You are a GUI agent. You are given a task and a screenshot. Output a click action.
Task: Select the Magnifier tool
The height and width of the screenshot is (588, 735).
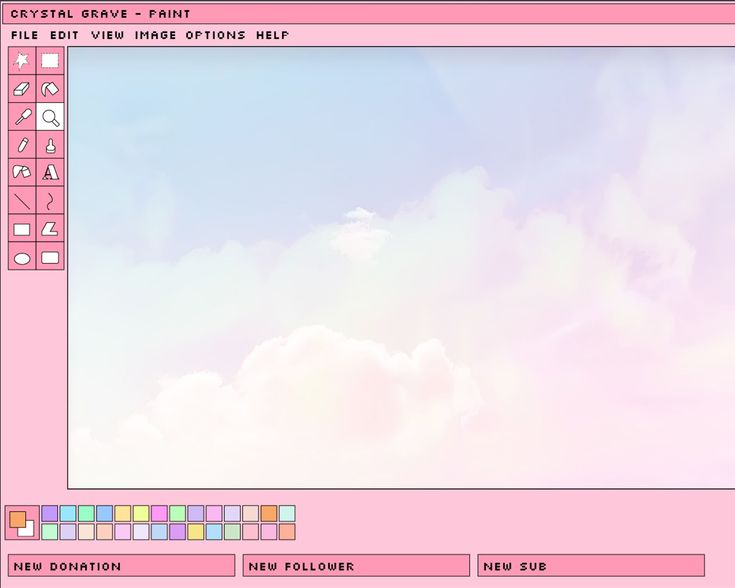[50, 117]
